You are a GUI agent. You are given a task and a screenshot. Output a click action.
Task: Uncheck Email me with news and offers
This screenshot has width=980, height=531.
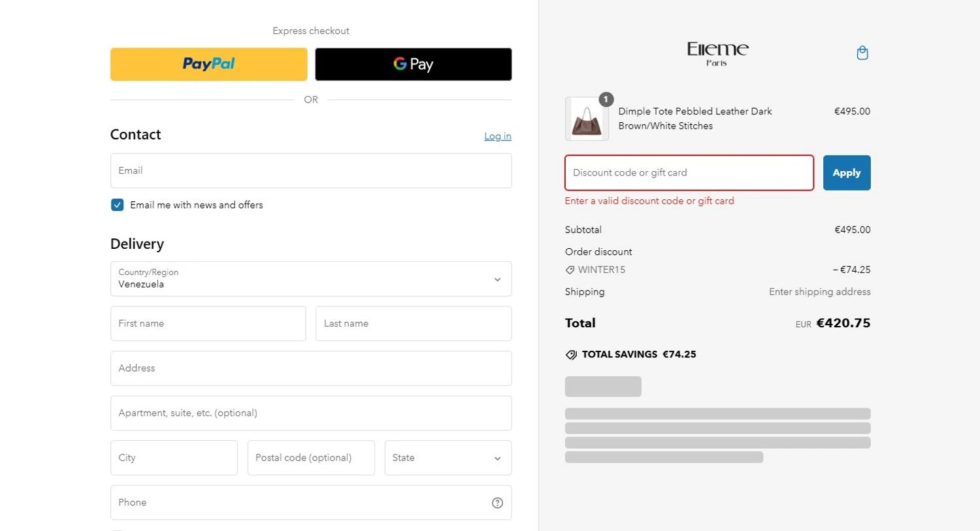117,205
